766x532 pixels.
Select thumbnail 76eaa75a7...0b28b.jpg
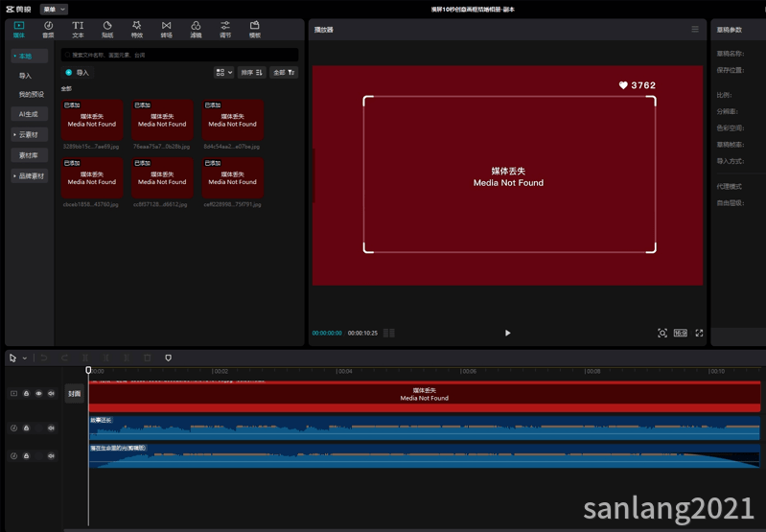pos(162,120)
